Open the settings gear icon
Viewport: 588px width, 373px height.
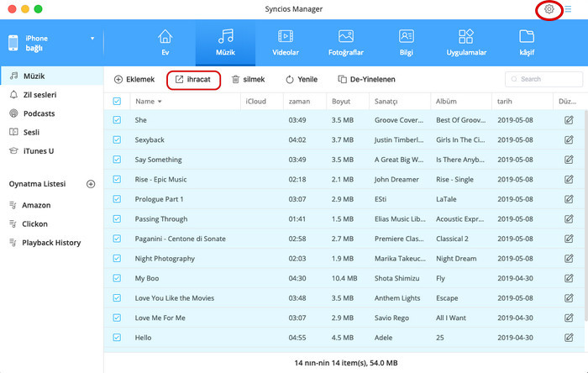[549, 9]
